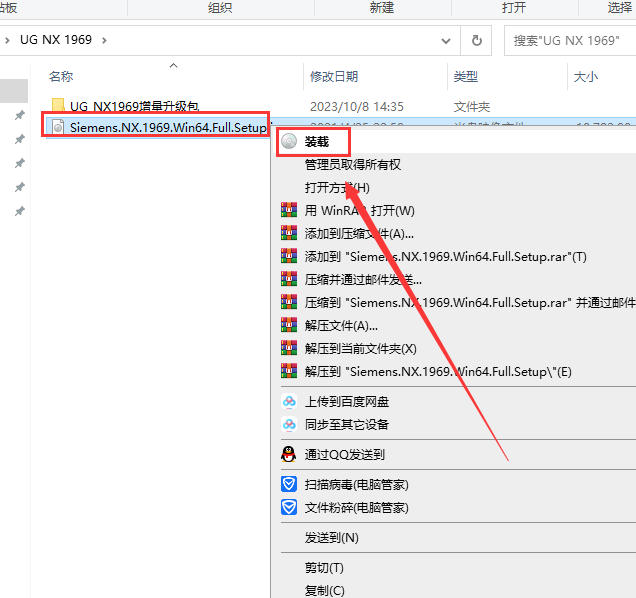
Task: Sort by 类型 column header
Action: [x=466, y=76]
